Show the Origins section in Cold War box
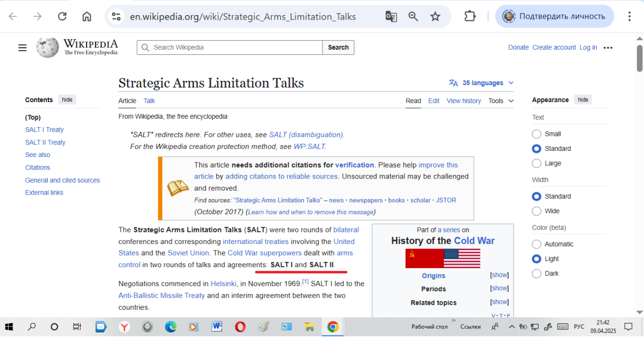 (499, 275)
